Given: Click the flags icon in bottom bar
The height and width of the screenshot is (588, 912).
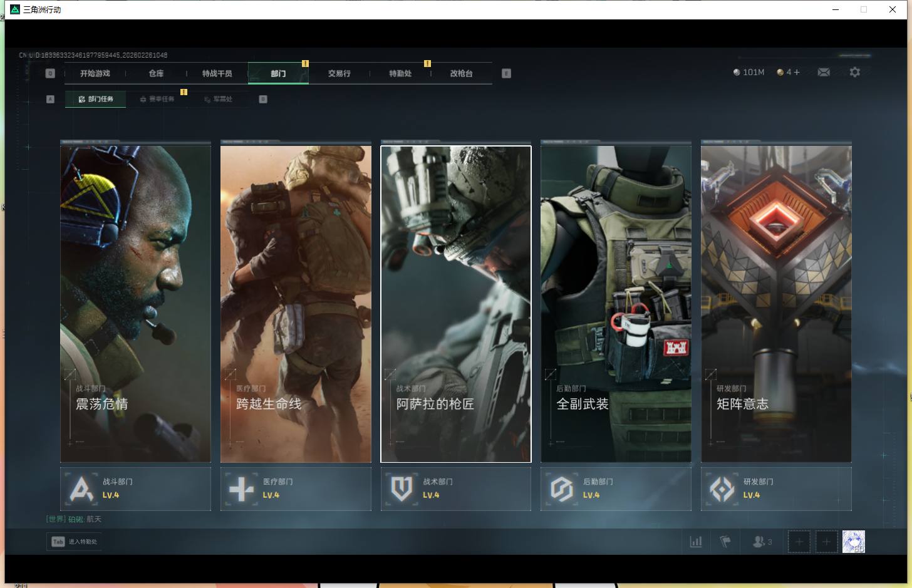Looking at the screenshot, I should (725, 542).
